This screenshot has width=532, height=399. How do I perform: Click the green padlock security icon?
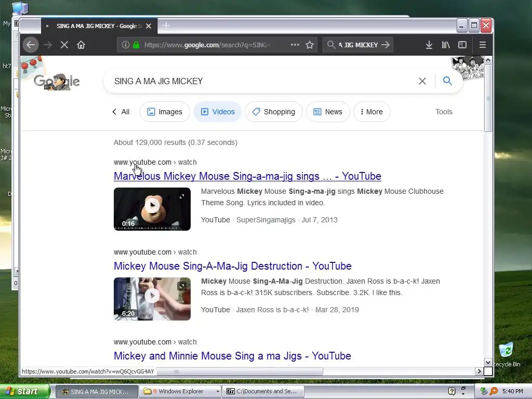[x=136, y=45]
